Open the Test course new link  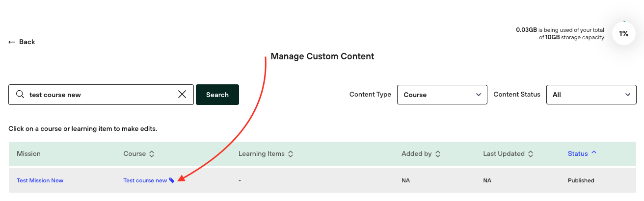[x=145, y=180]
